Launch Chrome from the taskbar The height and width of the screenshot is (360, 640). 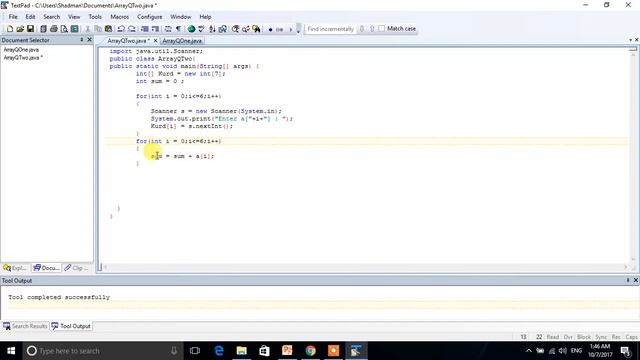click(x=310, y=351)
